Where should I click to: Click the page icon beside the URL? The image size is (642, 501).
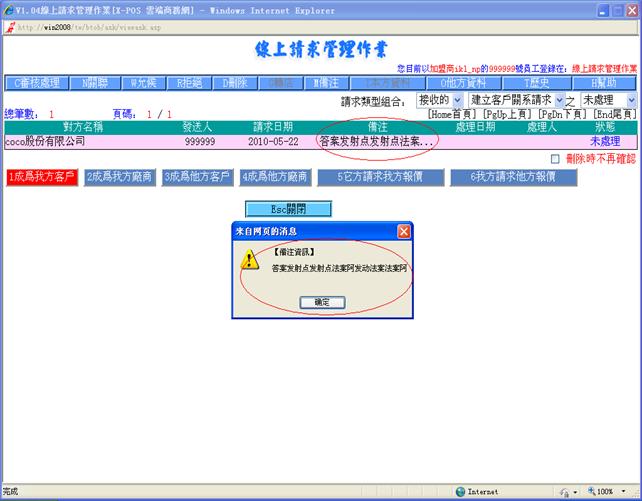point(9,28)
